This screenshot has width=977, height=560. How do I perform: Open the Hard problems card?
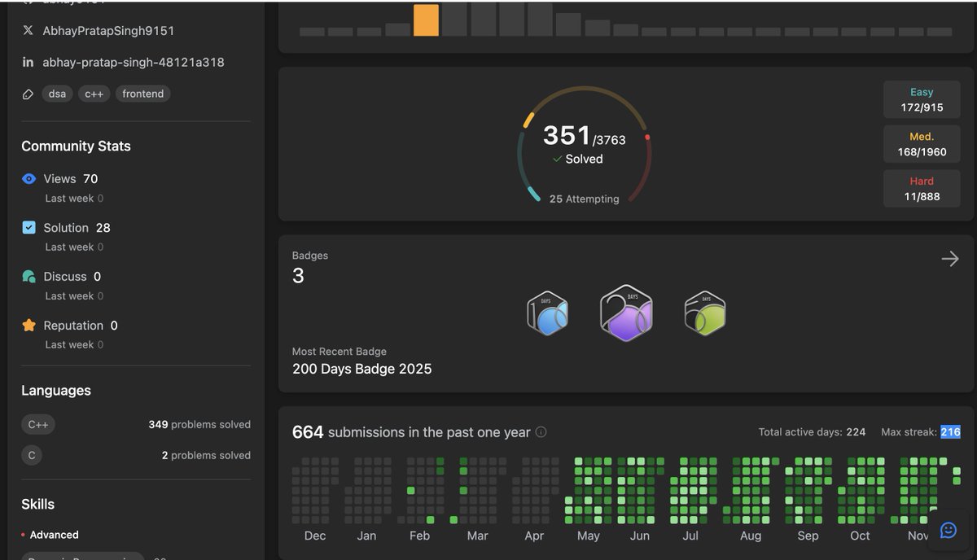click(x=922, y=188)
